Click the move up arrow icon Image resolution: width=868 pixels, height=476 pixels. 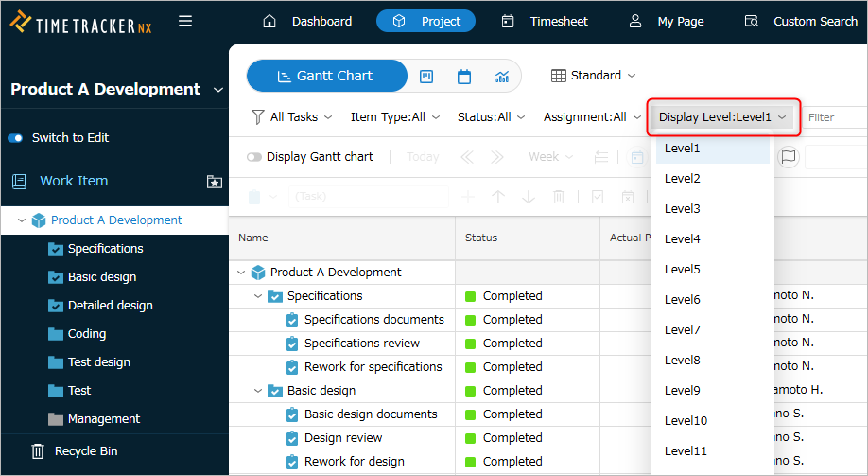[x=498, y=197]
